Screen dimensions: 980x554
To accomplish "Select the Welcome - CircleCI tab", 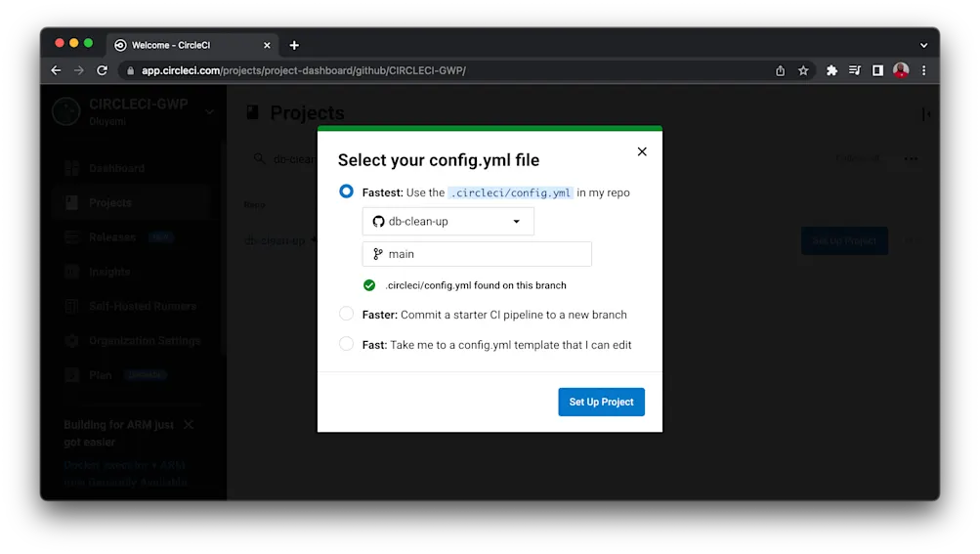I will (x=192, y=45).
